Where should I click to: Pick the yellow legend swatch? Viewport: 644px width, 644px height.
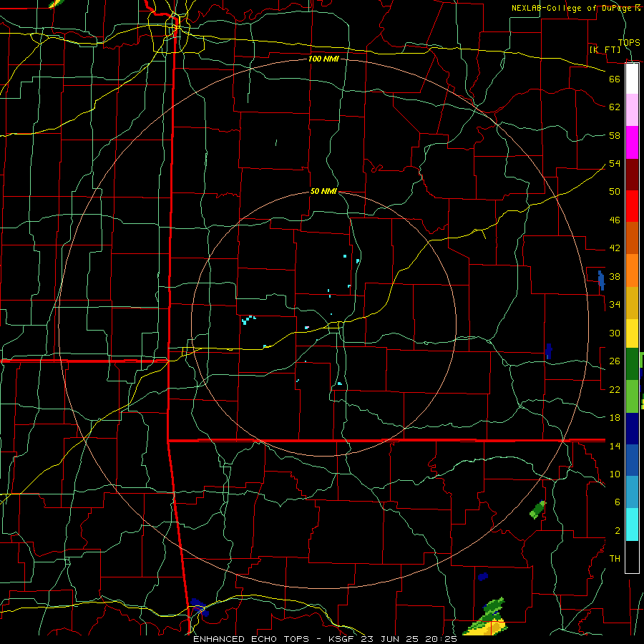click(632, 333)
